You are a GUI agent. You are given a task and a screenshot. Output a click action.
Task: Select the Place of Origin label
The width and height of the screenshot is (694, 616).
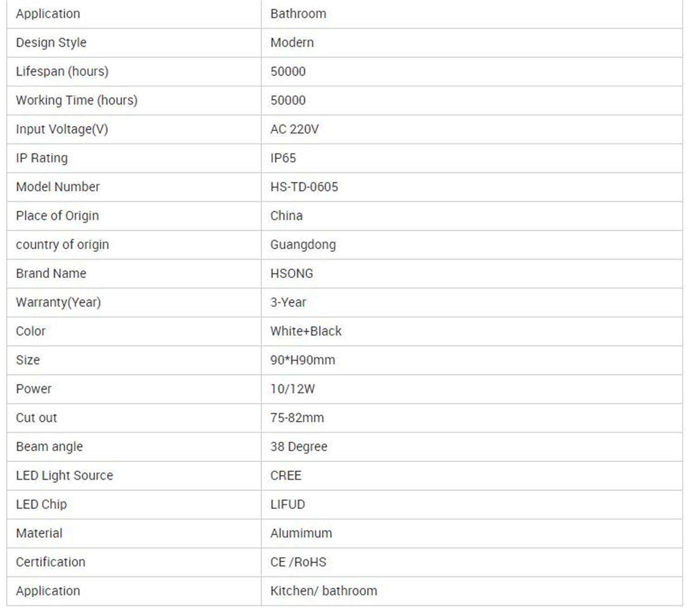point(57,216)
